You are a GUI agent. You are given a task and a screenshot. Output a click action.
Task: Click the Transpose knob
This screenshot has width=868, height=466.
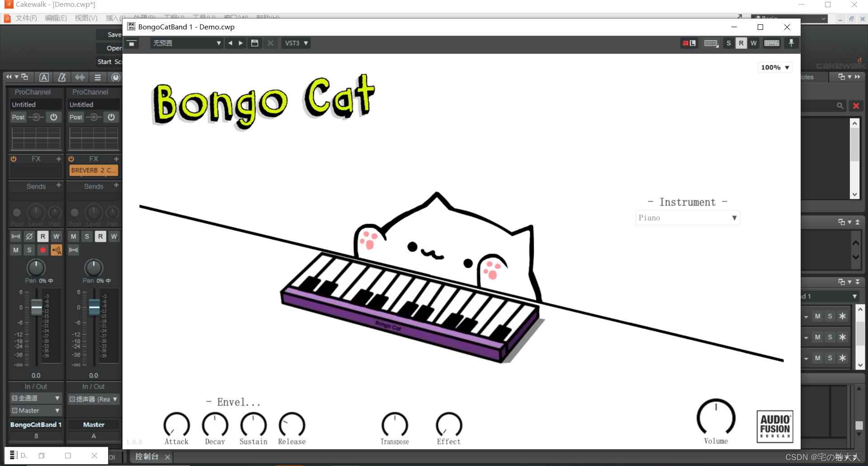coord(395,425)
